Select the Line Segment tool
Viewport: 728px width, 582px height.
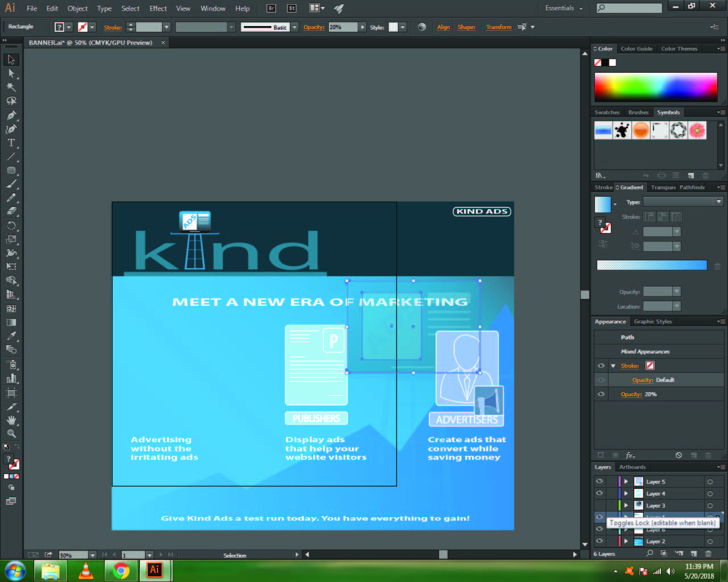click(x=11, y=156)
